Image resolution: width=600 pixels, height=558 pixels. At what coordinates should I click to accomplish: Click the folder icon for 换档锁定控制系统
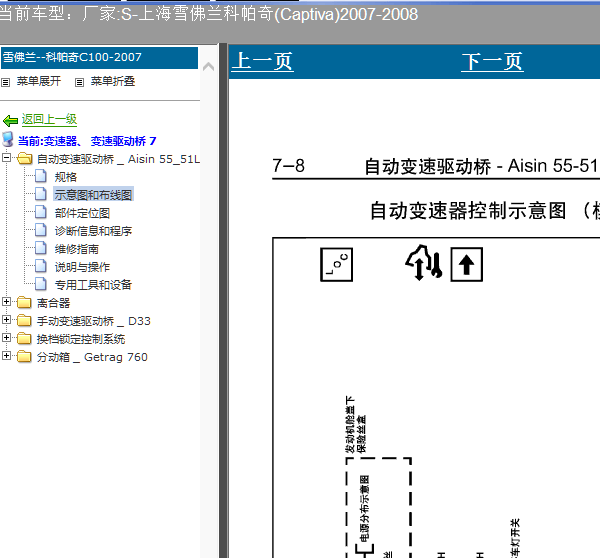pos(24,338)
